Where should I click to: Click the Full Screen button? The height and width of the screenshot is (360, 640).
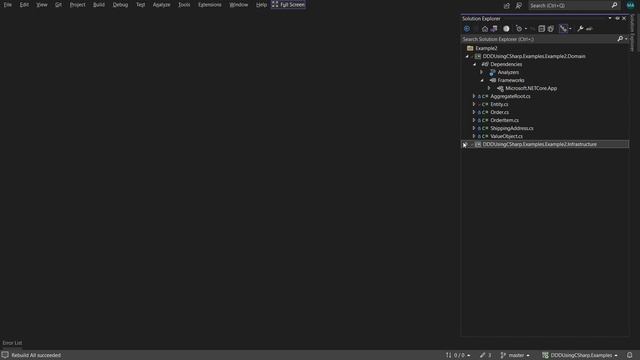(x=288, y=5)
